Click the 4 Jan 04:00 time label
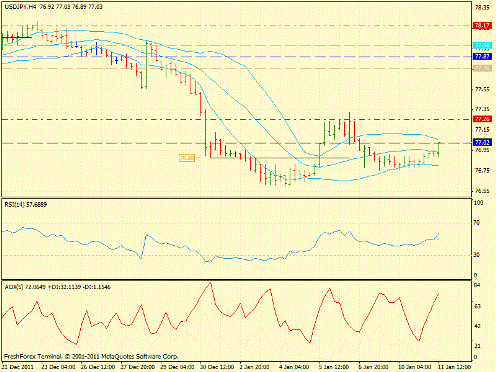Screen dimensions: 496x372 pos(294,367)
